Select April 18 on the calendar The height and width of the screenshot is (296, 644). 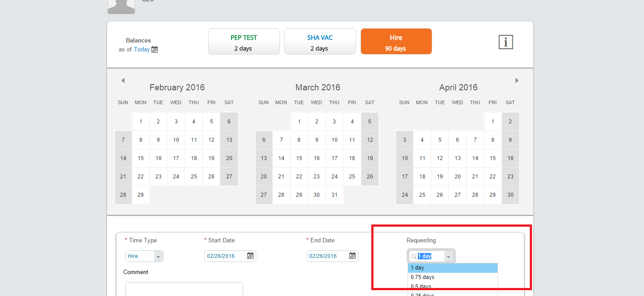[x=422, y=177]
